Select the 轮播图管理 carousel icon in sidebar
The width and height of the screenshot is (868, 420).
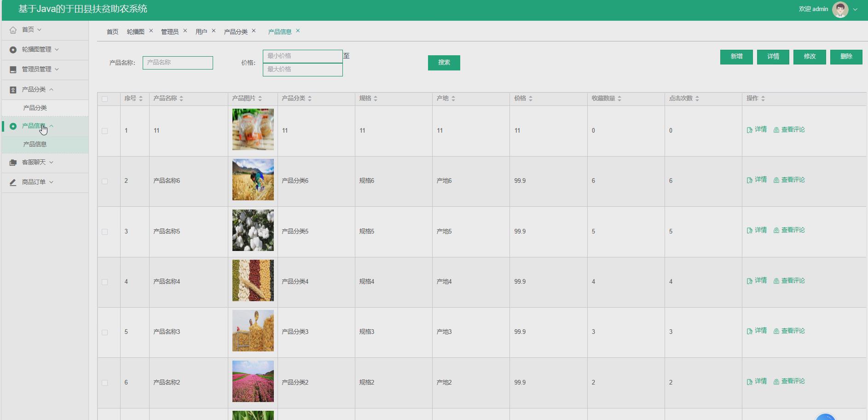click(x=12, y=49)
